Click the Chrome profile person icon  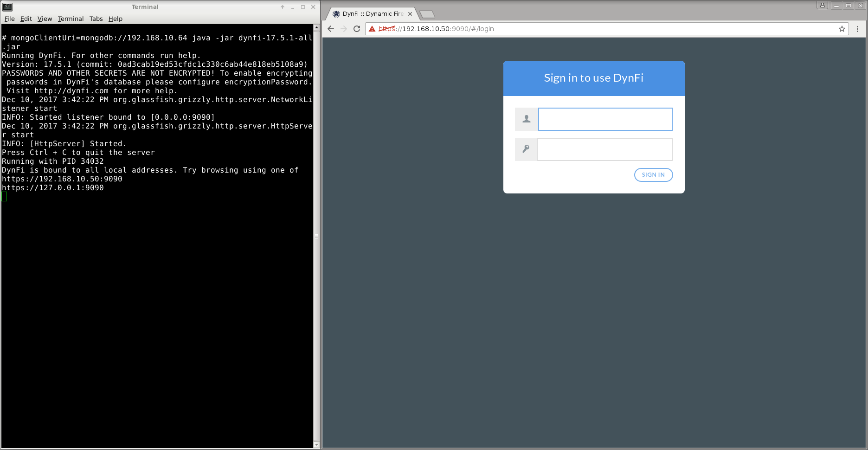tap(823, 6)
